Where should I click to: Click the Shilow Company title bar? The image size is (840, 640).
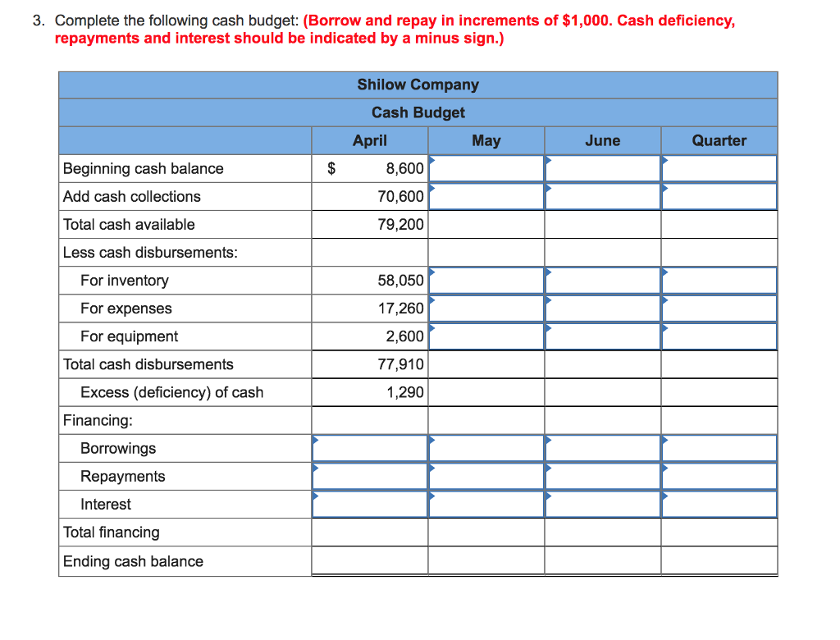[x=418, y=85]
